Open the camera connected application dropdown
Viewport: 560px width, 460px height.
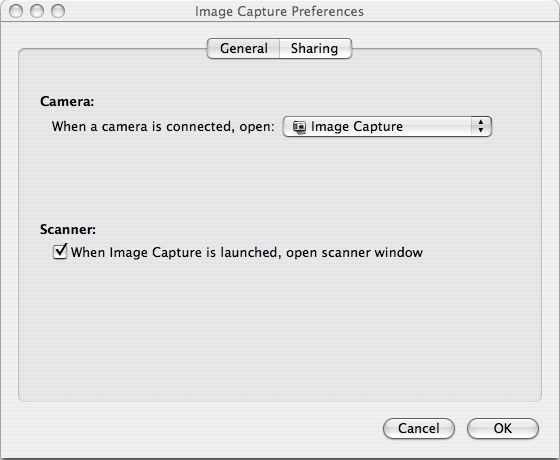coord(387,126)
